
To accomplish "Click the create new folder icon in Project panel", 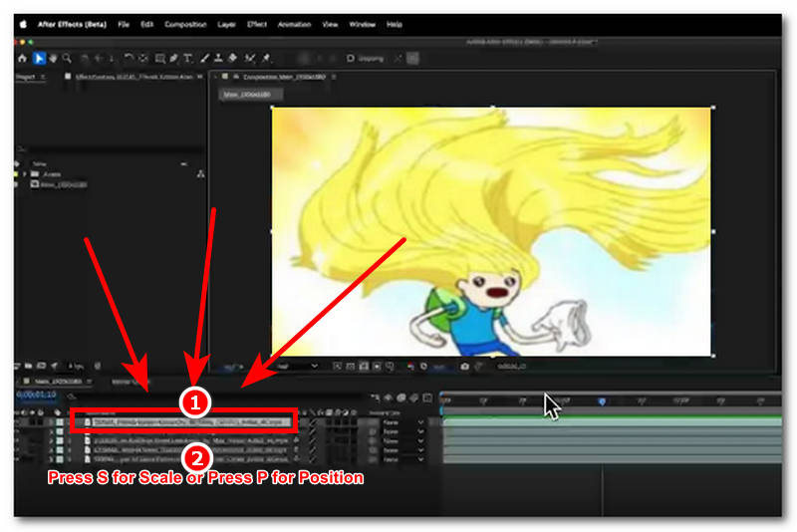I will pos(29,366).
